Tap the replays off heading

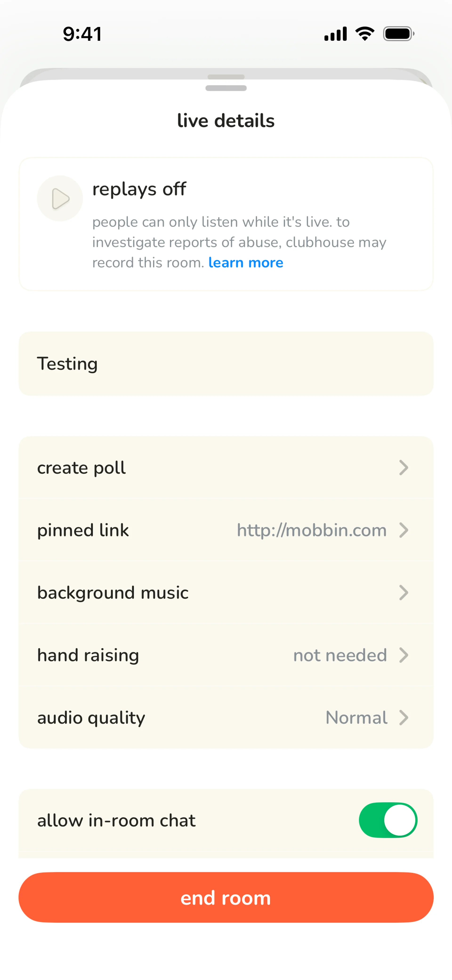139,189
